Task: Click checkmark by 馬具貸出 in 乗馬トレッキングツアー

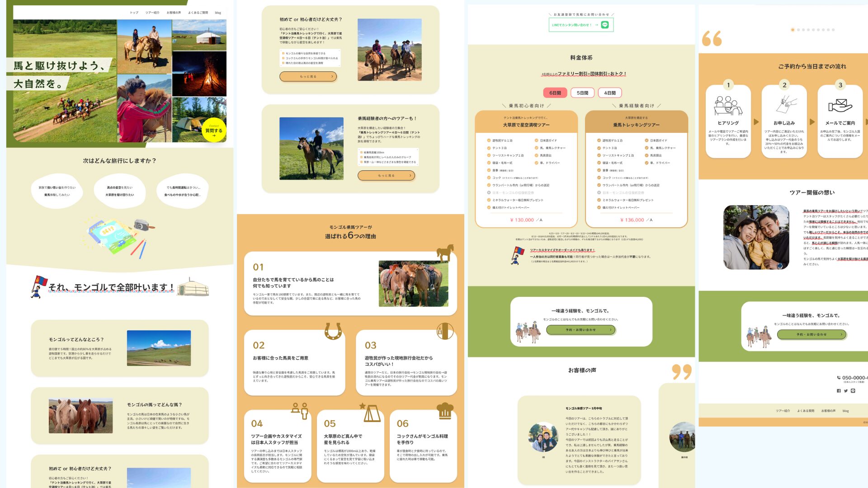Action: click(x=646, y=155)
